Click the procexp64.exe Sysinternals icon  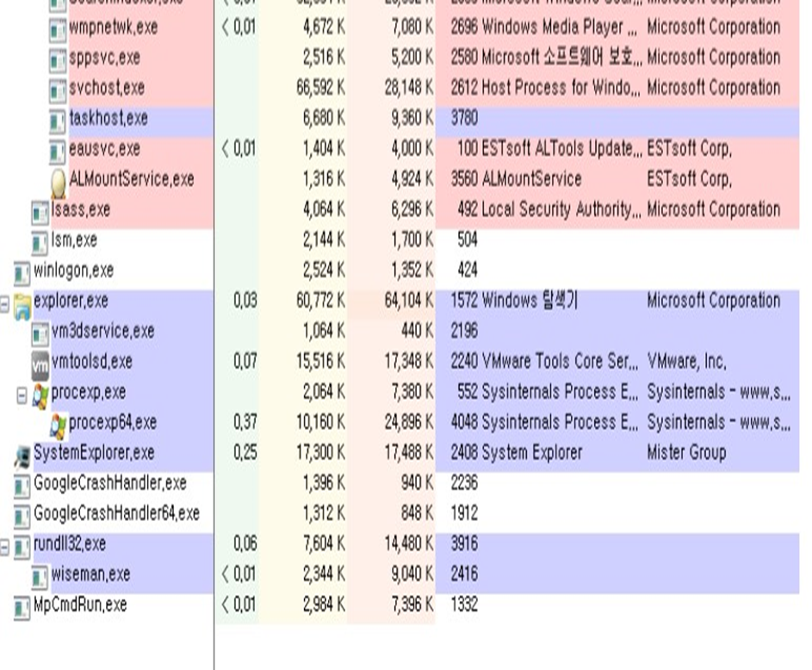(59, 425)
